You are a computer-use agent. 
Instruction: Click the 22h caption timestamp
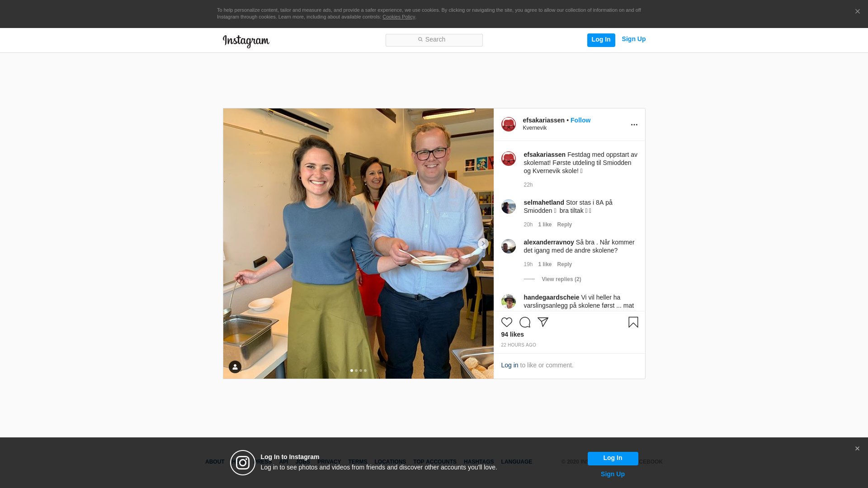[x=528, y=185]
